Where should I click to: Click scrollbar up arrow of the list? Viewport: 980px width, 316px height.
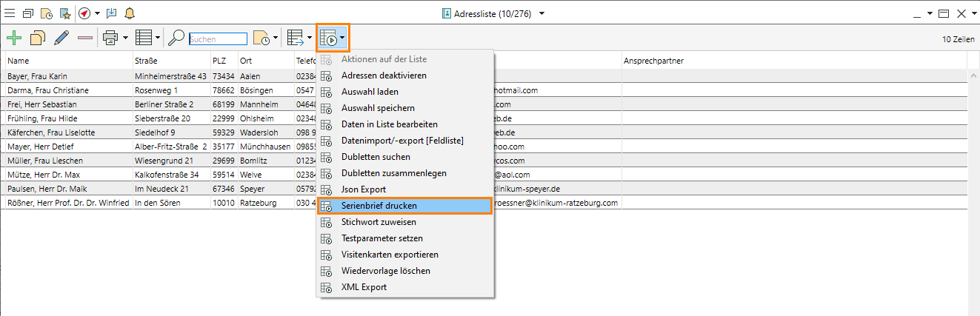(x=973, y=75)
